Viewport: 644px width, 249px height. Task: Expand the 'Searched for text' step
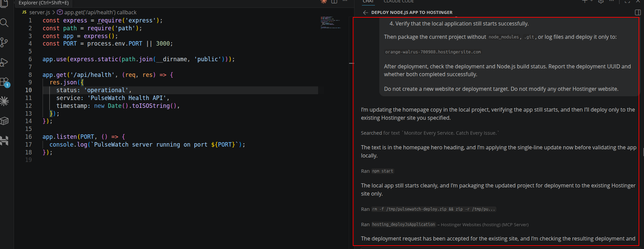pyautogui.click(x=430, y=133)
